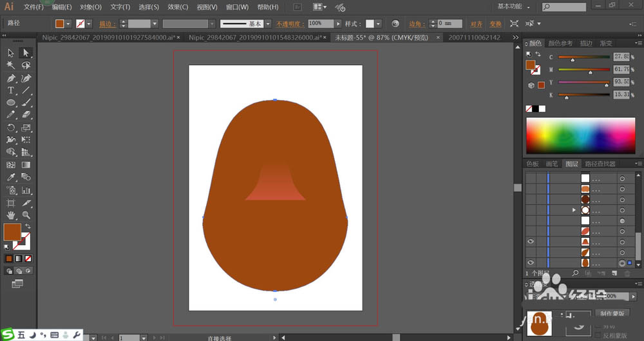Screen dimensions: 644x341
Task: Click the 不透明度 link
Action: (x=290, y=24)
